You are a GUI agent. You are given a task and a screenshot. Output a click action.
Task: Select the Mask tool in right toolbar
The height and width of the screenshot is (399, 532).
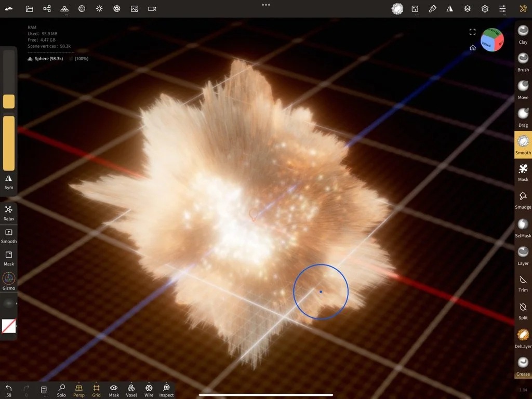tap(523, 172)
